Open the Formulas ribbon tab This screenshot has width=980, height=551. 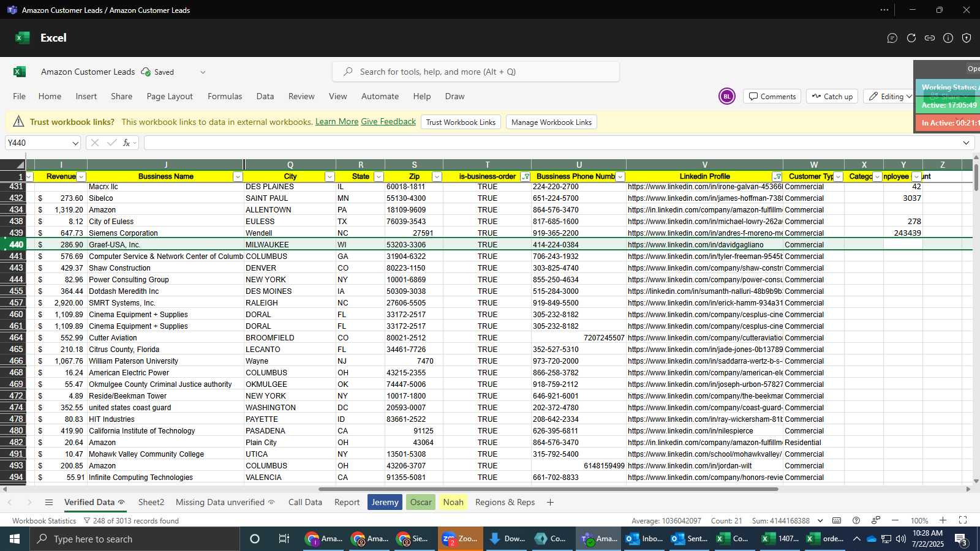coord(225,96)
